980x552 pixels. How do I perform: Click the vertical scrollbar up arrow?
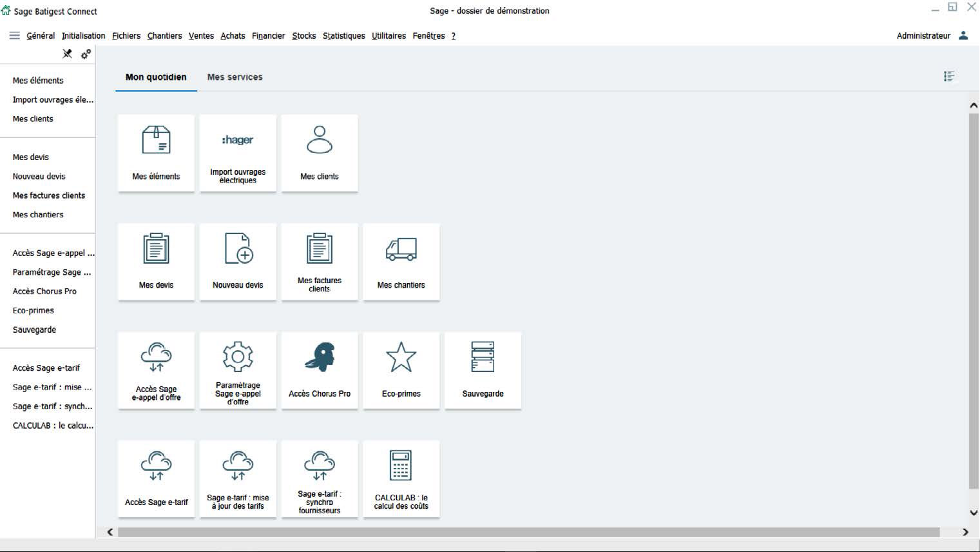[x=974, y=105]
